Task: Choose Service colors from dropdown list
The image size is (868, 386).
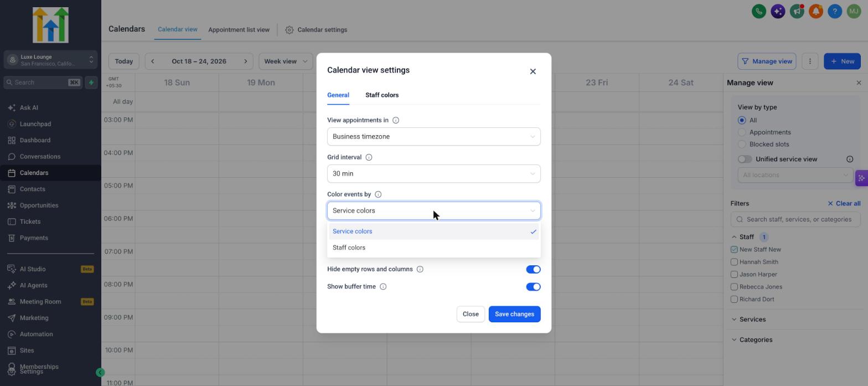Action: pos(433,231)
